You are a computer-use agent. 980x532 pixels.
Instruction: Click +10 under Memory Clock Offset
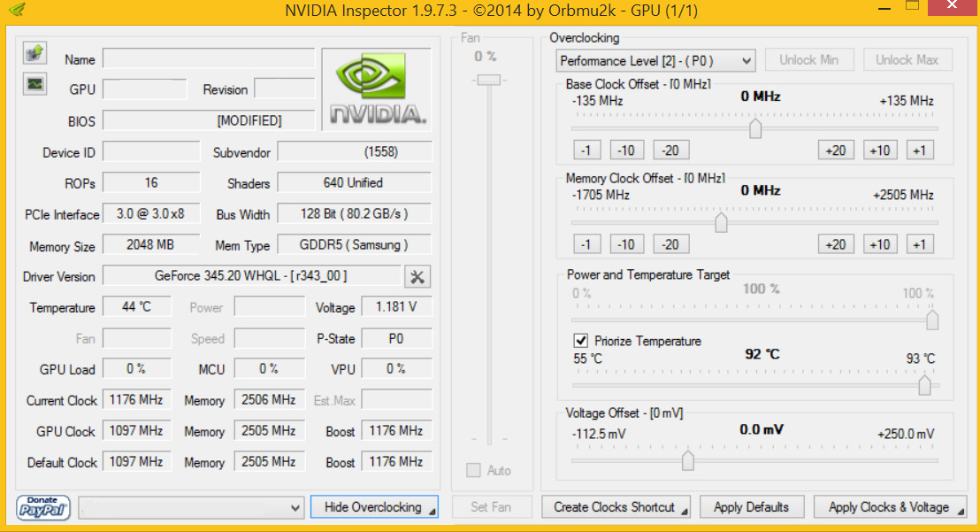tap(880, 243)
